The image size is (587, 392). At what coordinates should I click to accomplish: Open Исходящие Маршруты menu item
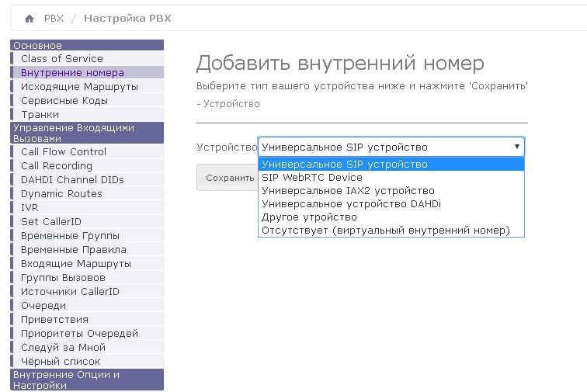87,86
